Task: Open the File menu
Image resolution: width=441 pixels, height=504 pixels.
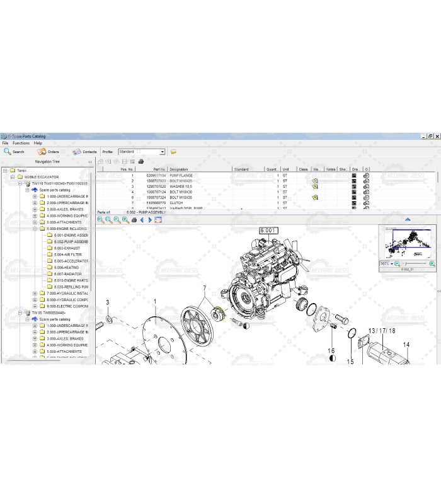Action: point(6,143)
